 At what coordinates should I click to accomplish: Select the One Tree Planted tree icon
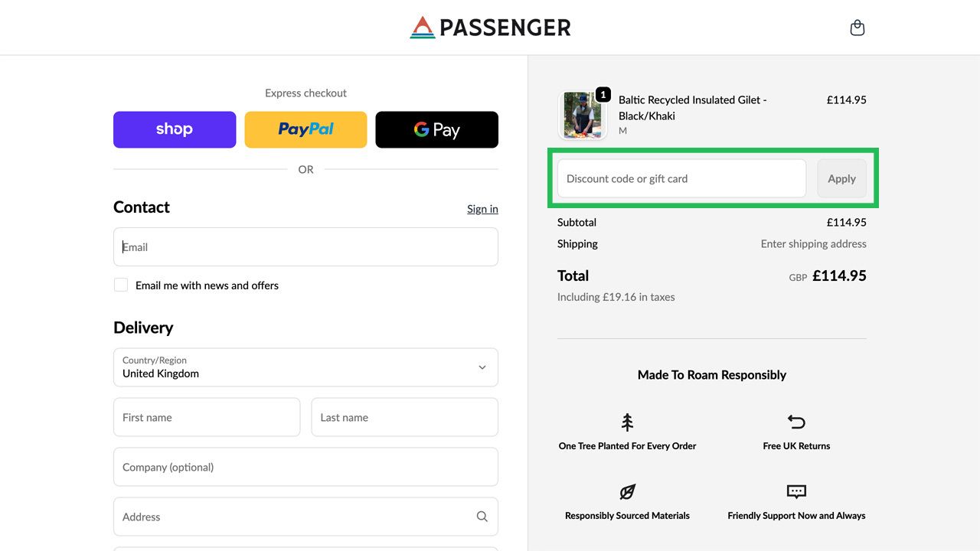click(x=627, y=421)
